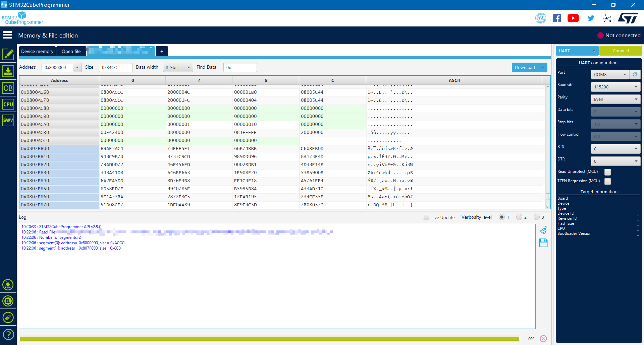Open the hamburger menu
Viewport: 644px width, 345px height.
tap(7, 35)
